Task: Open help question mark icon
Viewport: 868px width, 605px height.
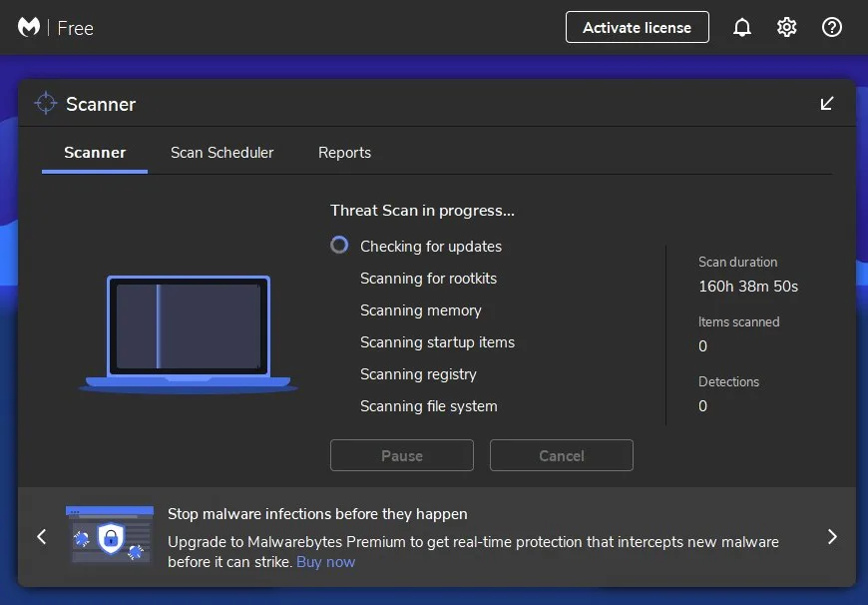Action: [x=831, y=27]
